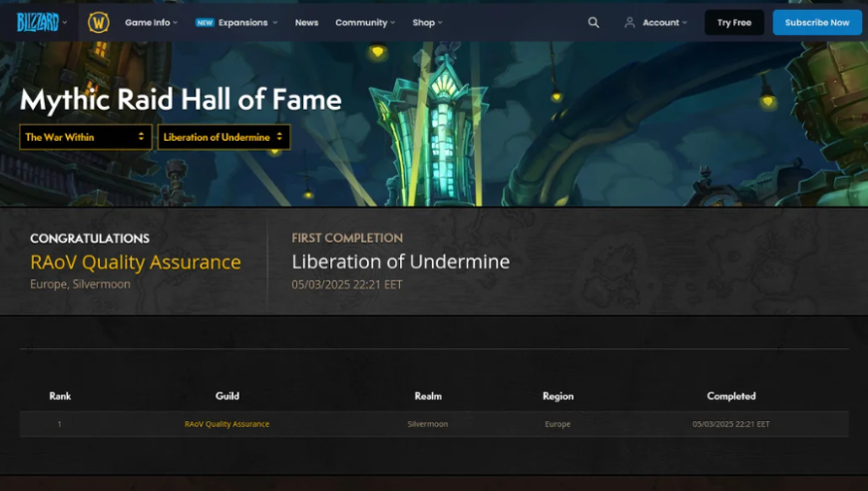The width and height of the screenshot is (868, 491).
Task: Click the rank 1 cell
Action: [x=59, y=424]
